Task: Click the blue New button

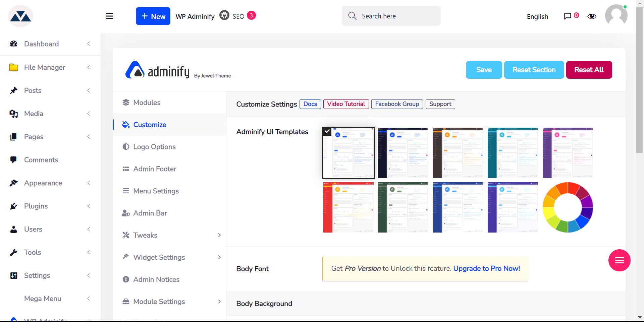Action: [x=153, y=16]
